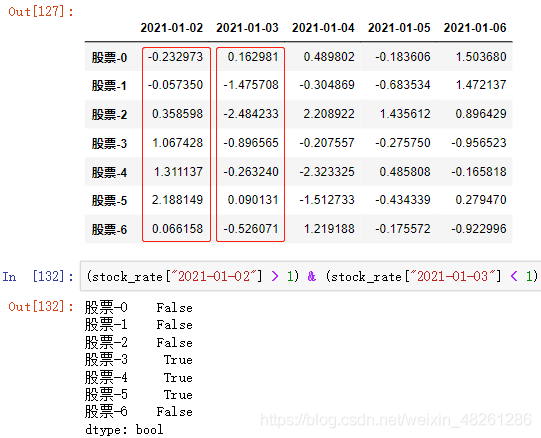This screenshot has width=541, height=438.
Task: Select the value 0.485808
Action: tap(405, 172)
